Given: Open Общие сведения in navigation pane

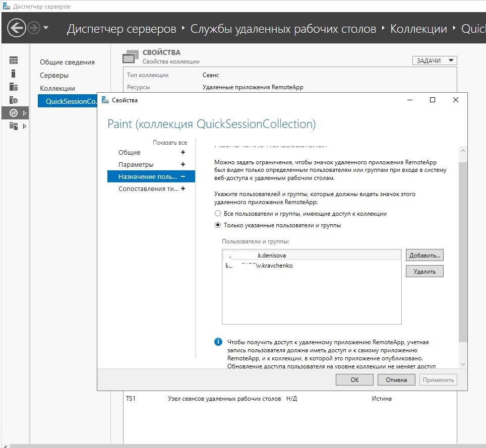Looking at the screenshot, I should (67, 62).
